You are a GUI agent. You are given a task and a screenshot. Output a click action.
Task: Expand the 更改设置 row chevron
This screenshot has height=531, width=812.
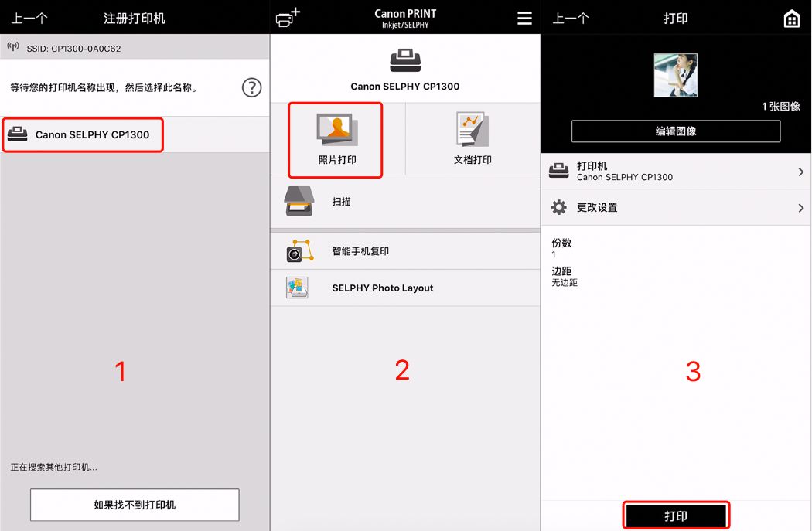point(800,208)
